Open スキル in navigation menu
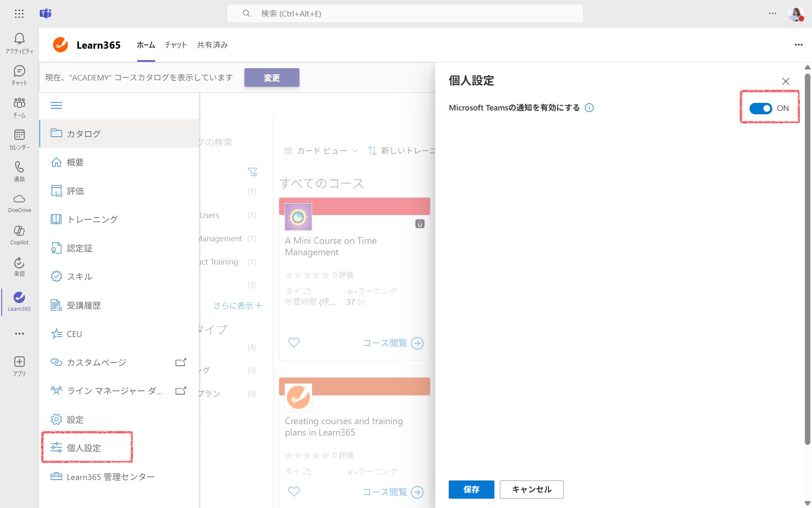The image size is (812, 508). 119,276
